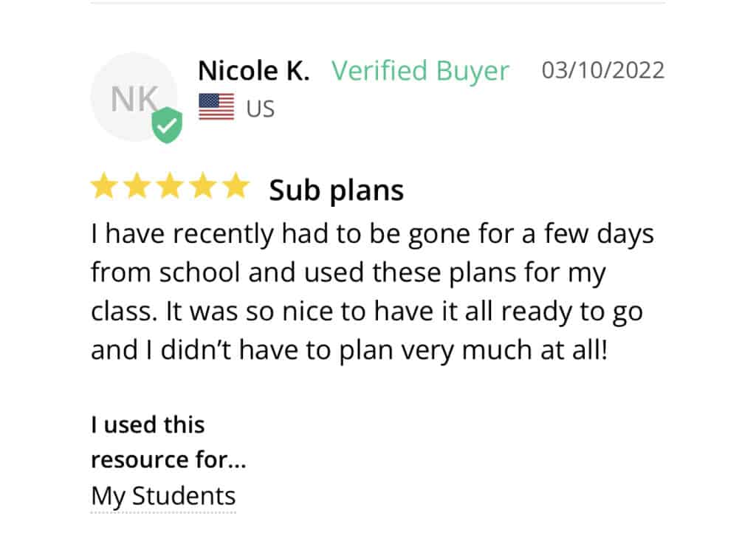Click the NK avatar circle
The image size is (756, 542).
134,97
